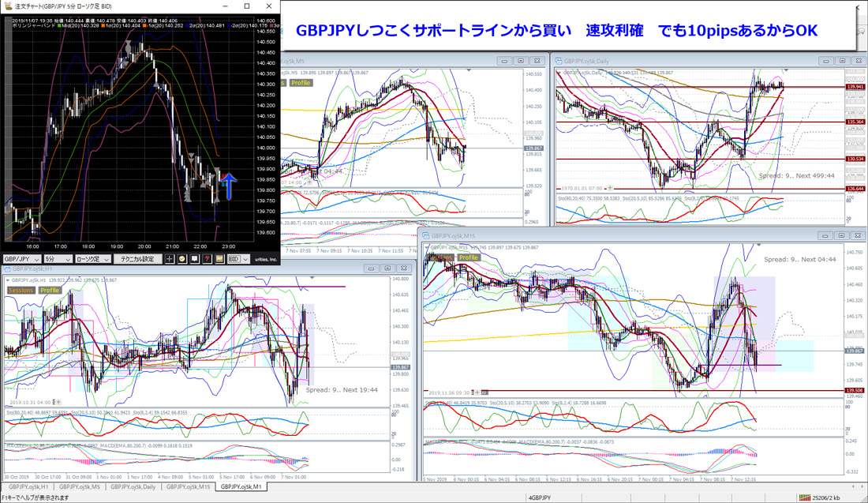868x503 pixels.
Task: Click the Profile button in the M5 chart
Action: (301, 83)
